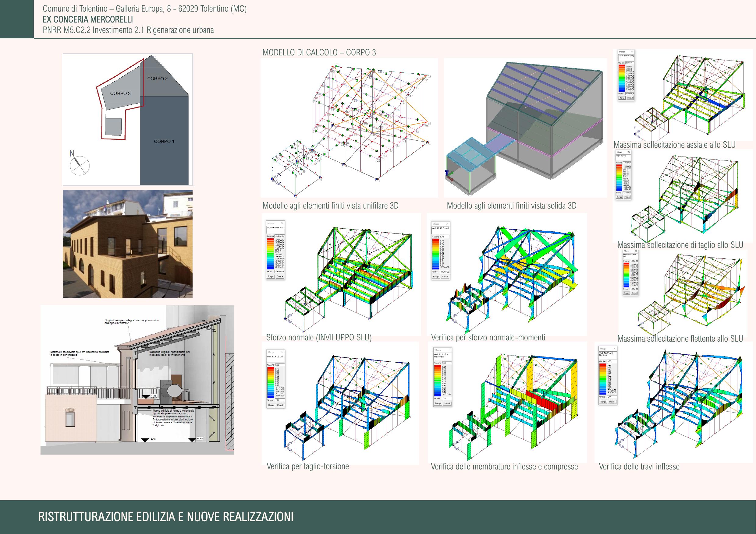756x534 pixels.
Task: Select caption Verifica per taglio-torsione
Action: 307,466
